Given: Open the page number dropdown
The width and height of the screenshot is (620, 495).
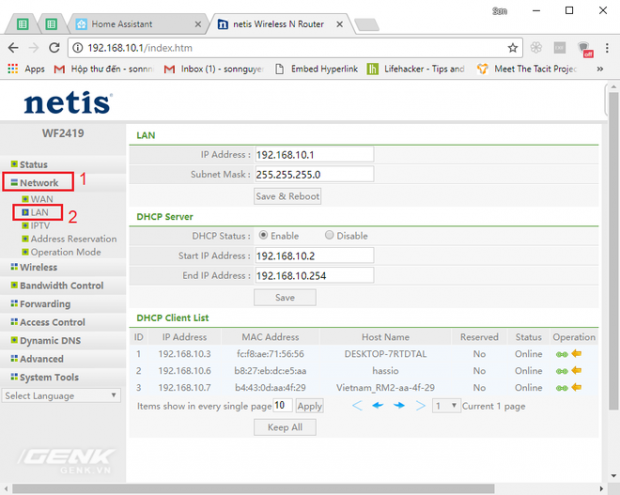Looking at the screenshot, I should (x=446, y=406).
